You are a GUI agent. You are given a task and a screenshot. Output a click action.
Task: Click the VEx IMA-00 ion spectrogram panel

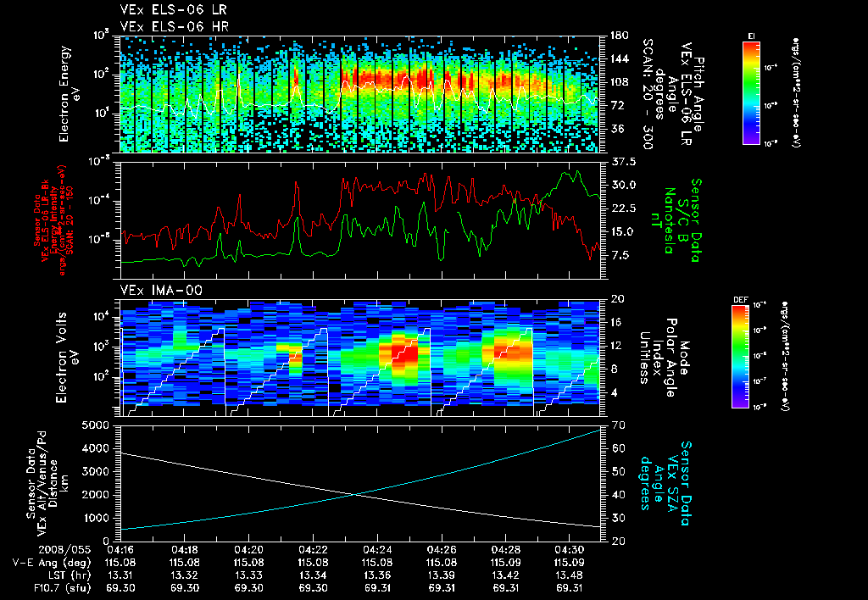point(359,358)
